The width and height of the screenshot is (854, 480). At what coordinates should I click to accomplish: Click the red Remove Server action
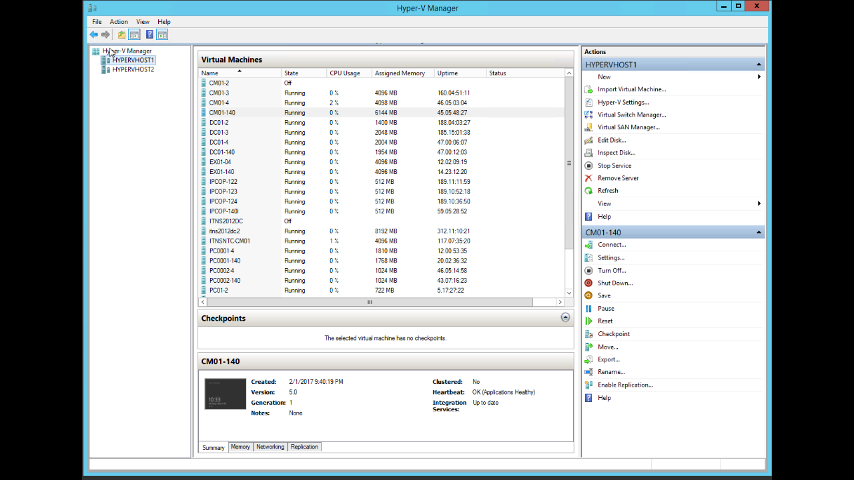(x=617, y=178)
